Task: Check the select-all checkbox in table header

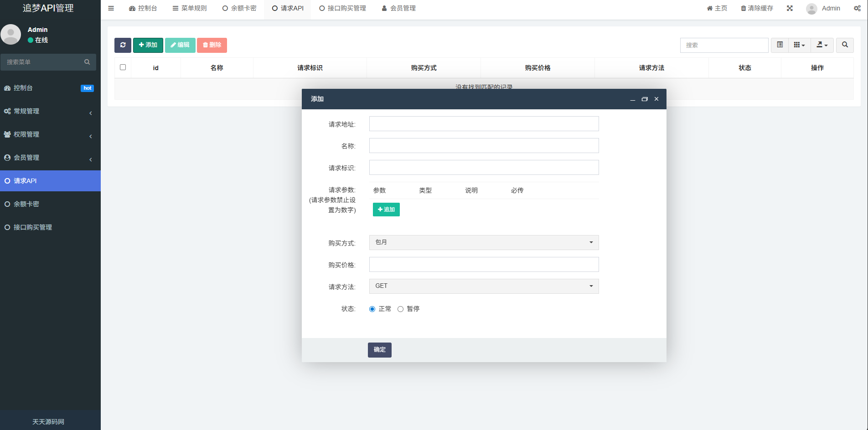Action: (123, 67)
